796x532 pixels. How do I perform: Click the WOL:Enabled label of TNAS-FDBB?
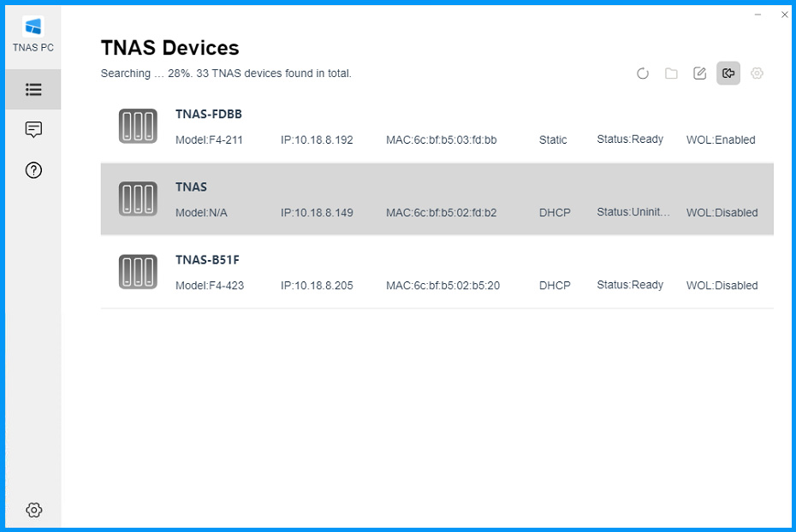tap(721, 140)
